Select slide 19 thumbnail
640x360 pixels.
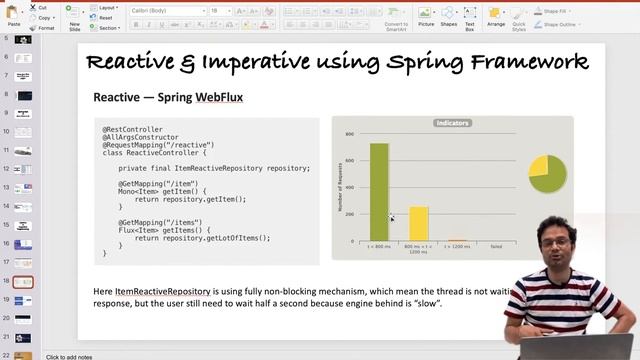point(23,301)
